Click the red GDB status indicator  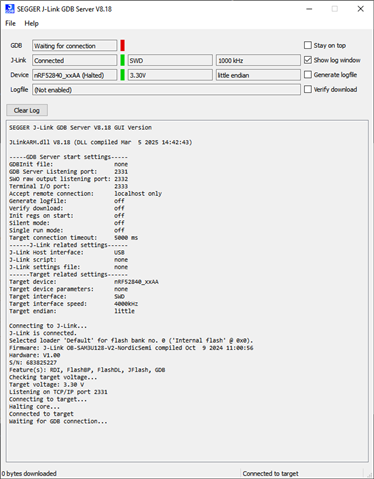click(x=123, y=45)
